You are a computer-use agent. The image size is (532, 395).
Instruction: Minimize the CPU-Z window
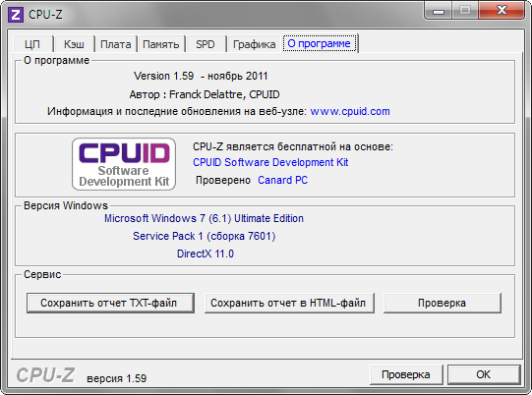(x=438, y=11)
